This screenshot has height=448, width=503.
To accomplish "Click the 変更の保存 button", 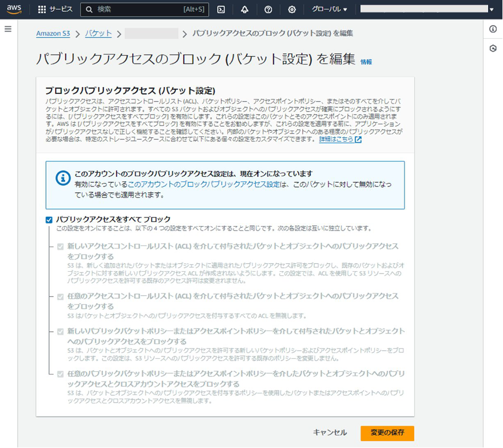I will [387, 433].
